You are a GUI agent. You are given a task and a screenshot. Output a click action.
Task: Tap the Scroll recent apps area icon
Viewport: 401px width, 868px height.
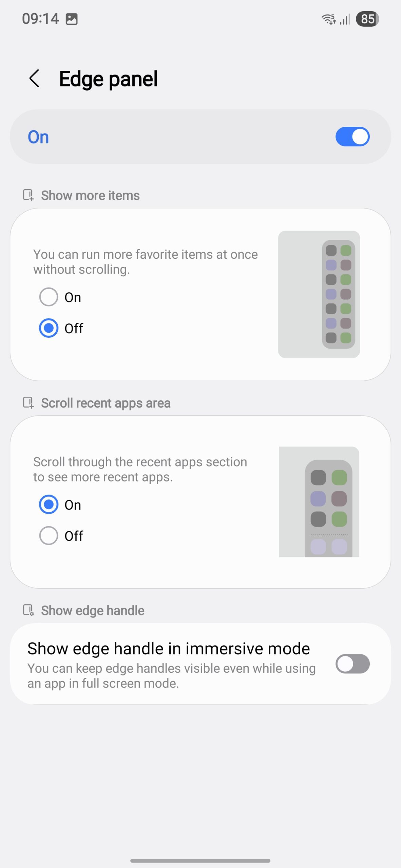click(28, 403)
